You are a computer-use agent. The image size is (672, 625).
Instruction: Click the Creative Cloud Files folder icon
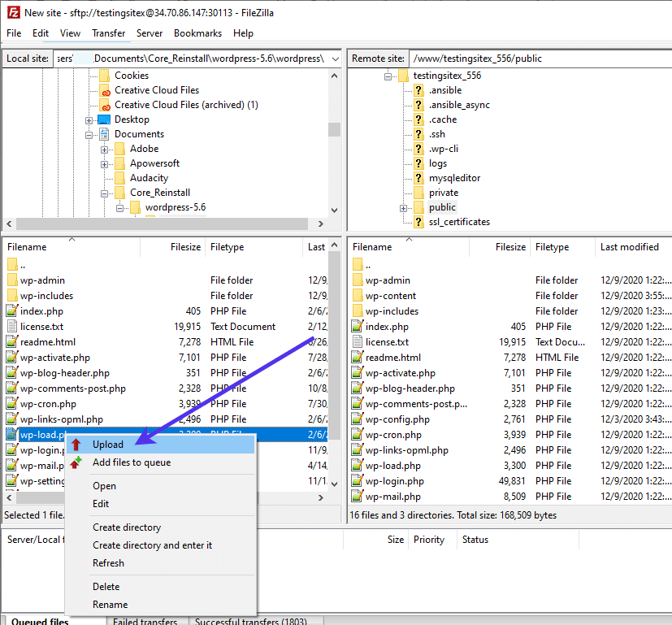(x=105, y=90)
